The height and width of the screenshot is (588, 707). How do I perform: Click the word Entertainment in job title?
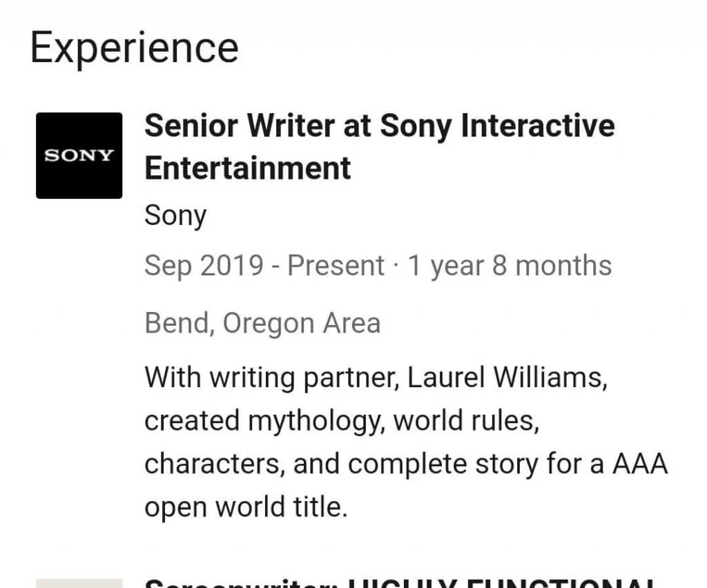pos(248,168)
